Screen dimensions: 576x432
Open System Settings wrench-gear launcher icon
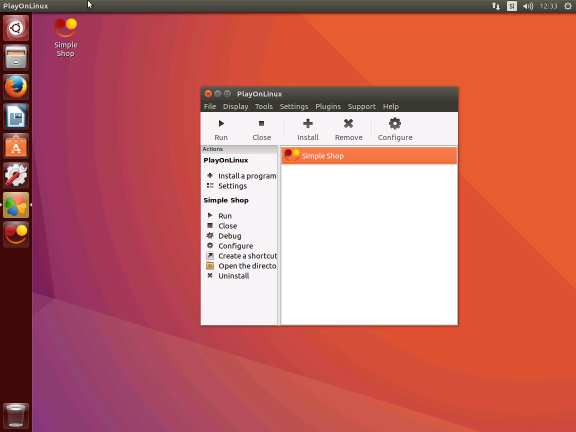16,175
